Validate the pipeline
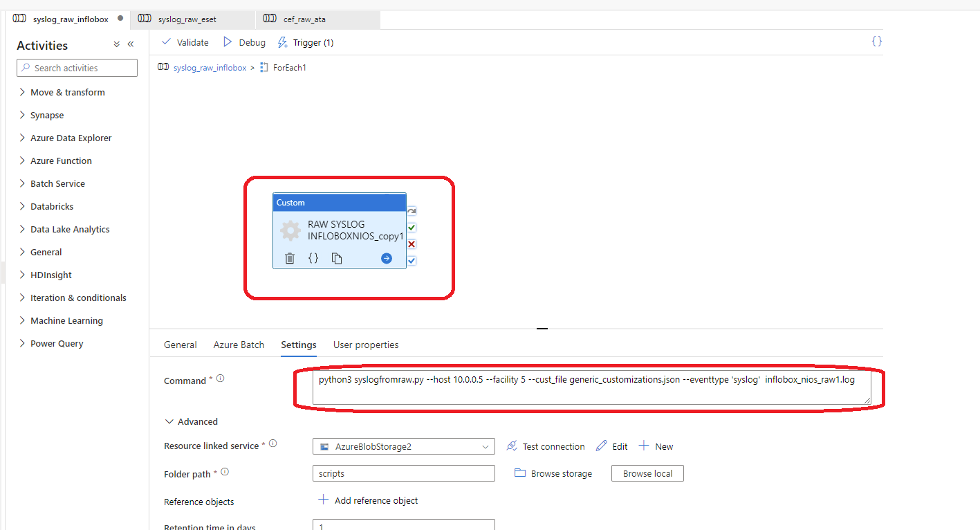The width and height of the screenshot is (980, 530). coord(185,42)
